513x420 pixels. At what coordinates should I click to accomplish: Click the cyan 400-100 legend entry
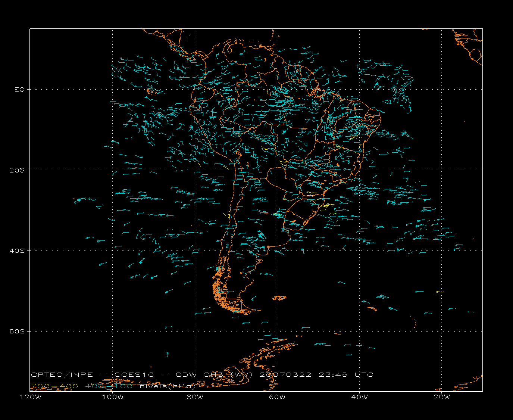(109, 386)
